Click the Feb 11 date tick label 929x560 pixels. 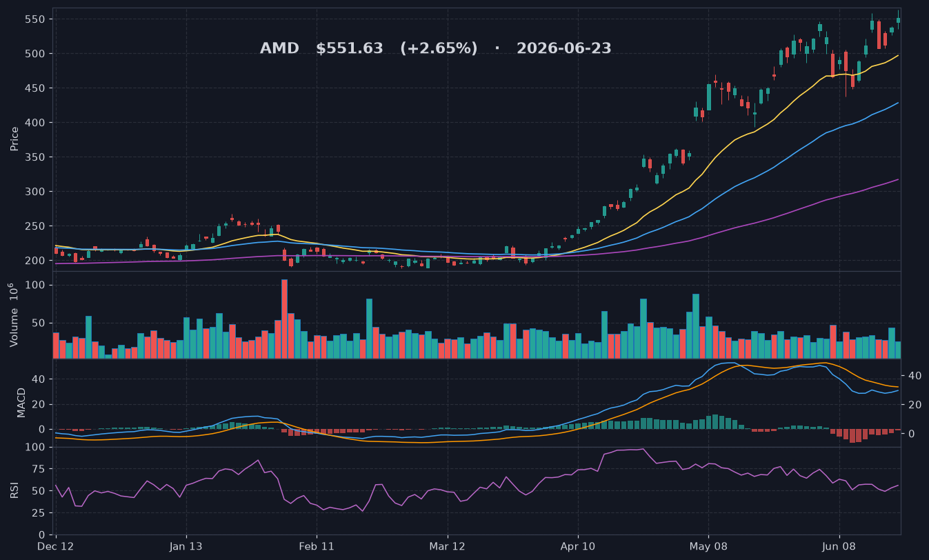coord(317,546)
